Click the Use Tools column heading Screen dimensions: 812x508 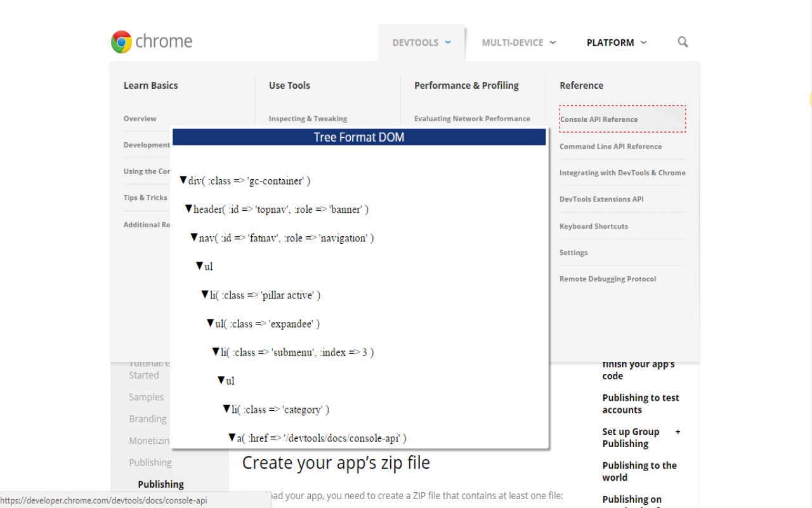pyautogui.click(x=289, y=86)
